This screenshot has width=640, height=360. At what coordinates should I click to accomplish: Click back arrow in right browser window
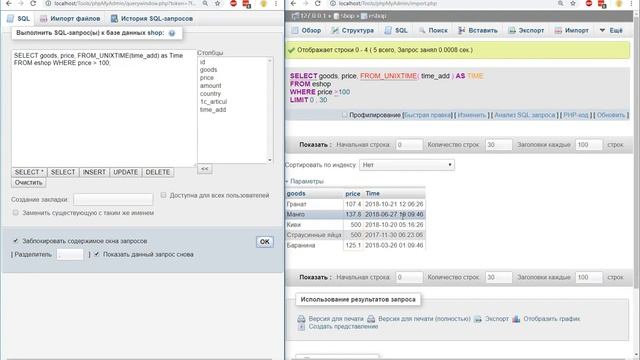tap(293, 3)
